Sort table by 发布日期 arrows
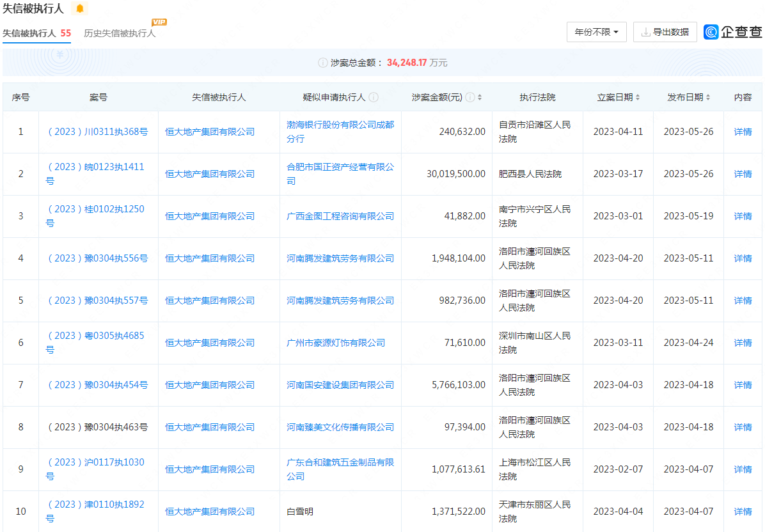Viewport: 765px width, 532px height. pos(708,97)
